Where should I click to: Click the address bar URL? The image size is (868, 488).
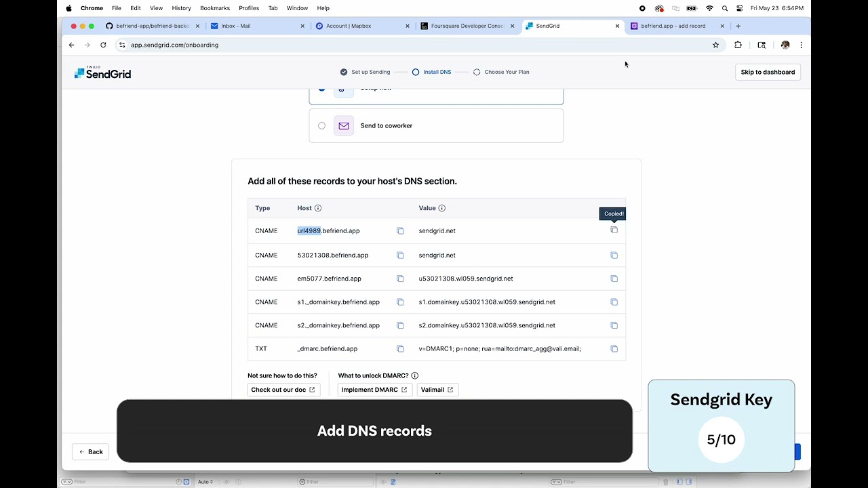tap(174, 45)
